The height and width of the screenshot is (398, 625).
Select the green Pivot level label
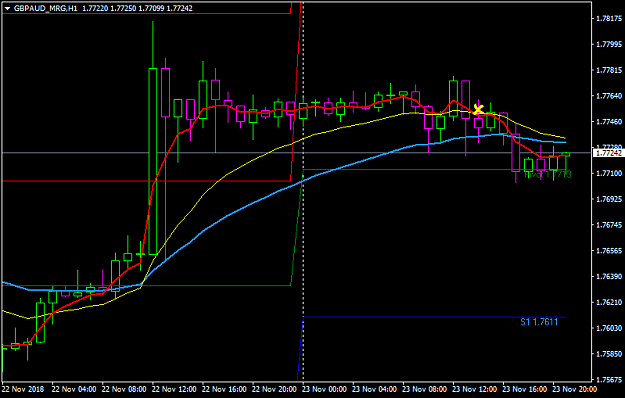tap(548, 174)
